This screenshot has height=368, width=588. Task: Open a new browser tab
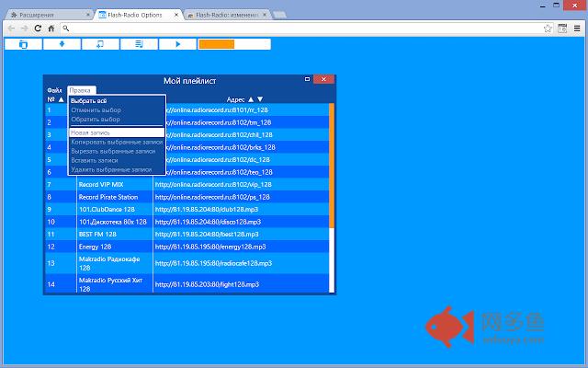click(279, 15)
